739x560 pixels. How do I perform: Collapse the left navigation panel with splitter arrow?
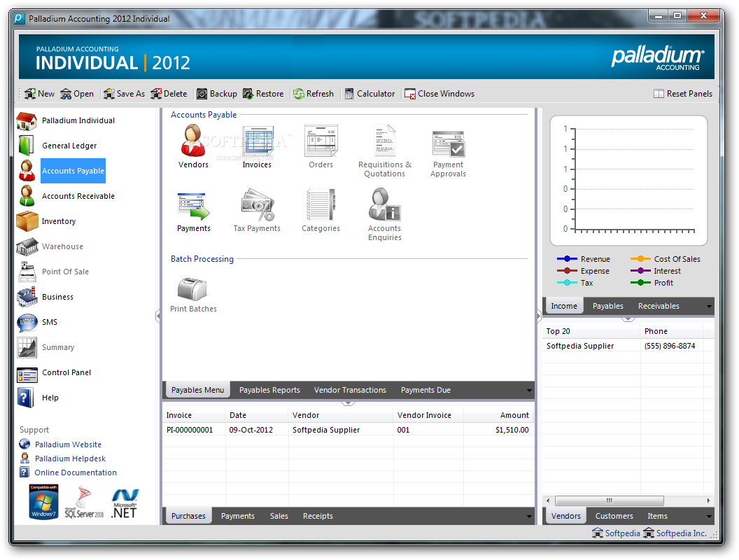pyautogui.click(x=158, y=316)
